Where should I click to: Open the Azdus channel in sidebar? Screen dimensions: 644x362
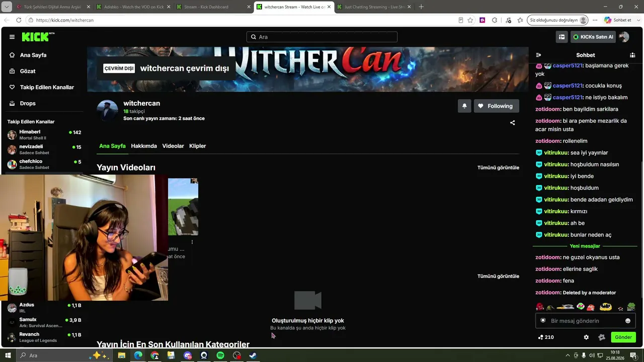click(44, 308)
